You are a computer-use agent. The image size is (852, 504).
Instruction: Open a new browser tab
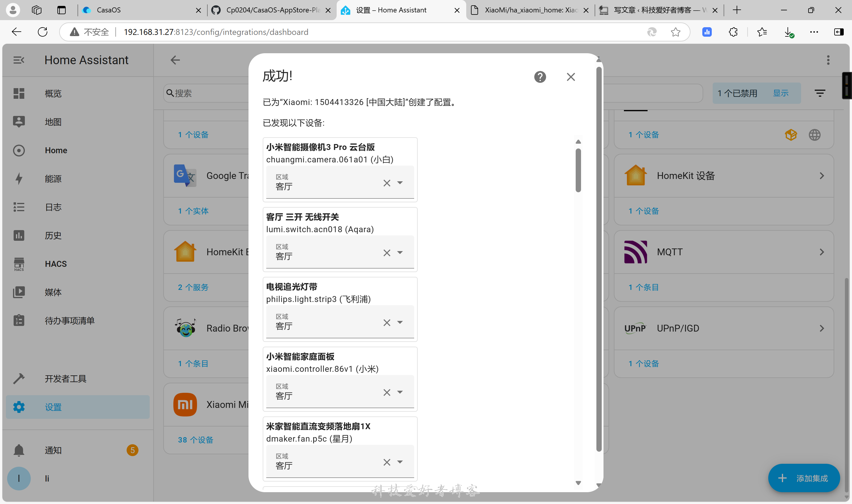(x=737, y=10)
